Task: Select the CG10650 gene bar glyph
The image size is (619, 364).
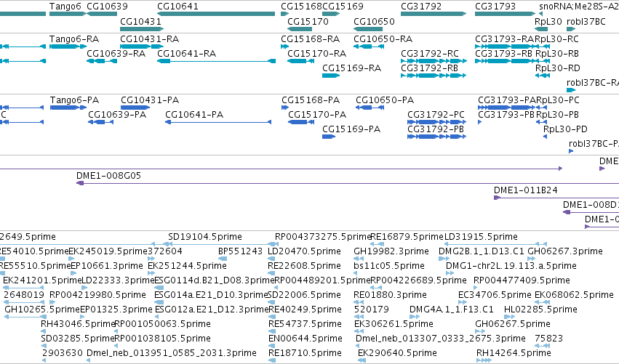Action: pos(368,29)
